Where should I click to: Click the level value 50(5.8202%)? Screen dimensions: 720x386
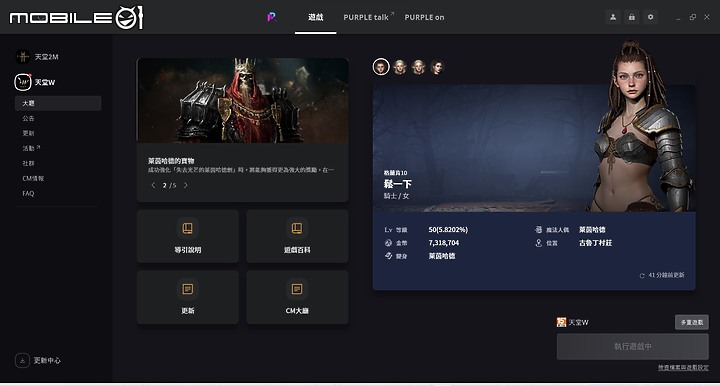(x=448, y=229)
